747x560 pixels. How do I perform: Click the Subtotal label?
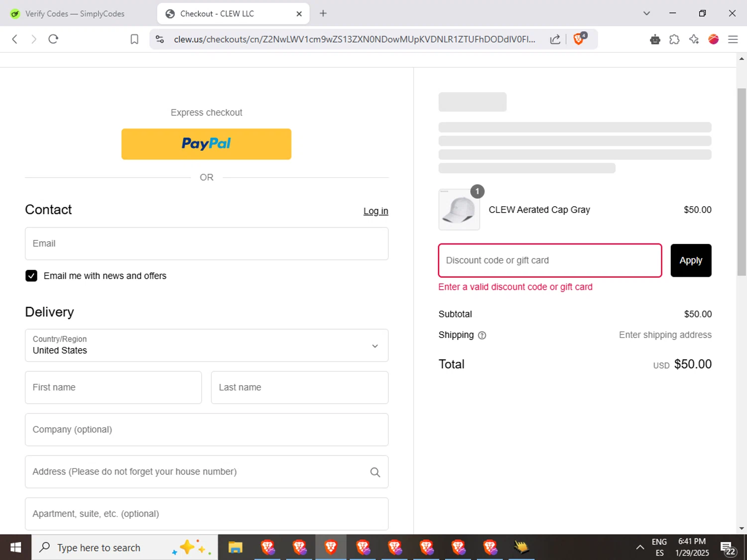click(x=455, y=314)
